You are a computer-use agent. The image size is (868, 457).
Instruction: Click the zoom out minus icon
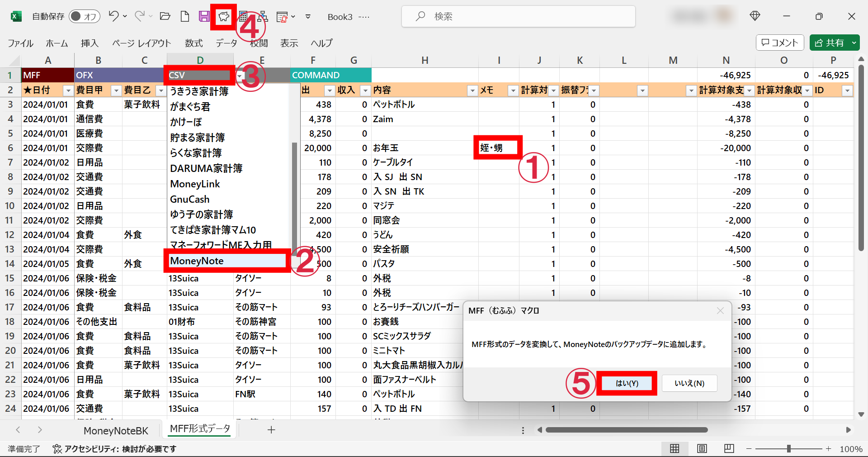click(749, 449)
